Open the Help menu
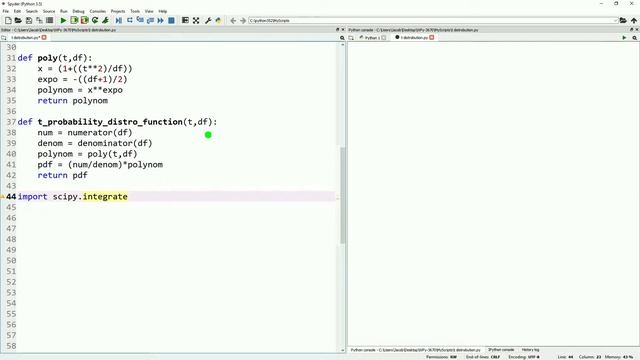The height and width of the screenshot is (360, 640). pos(162,11)
